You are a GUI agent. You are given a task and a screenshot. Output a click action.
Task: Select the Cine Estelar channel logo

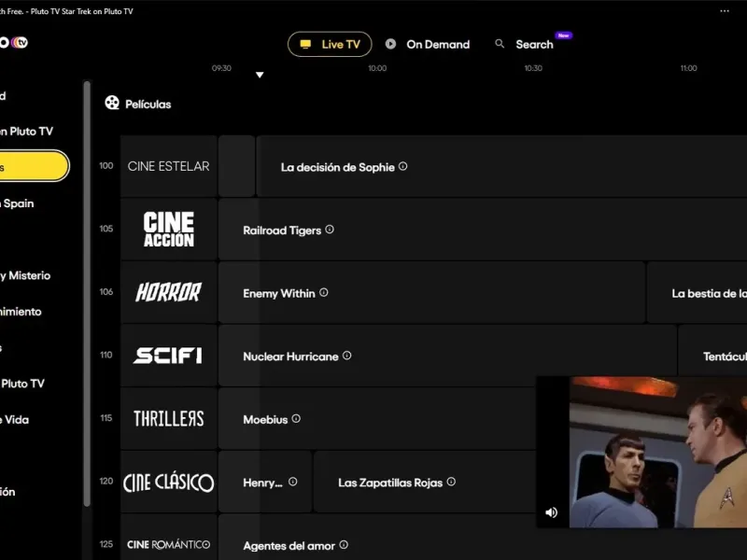169,166
